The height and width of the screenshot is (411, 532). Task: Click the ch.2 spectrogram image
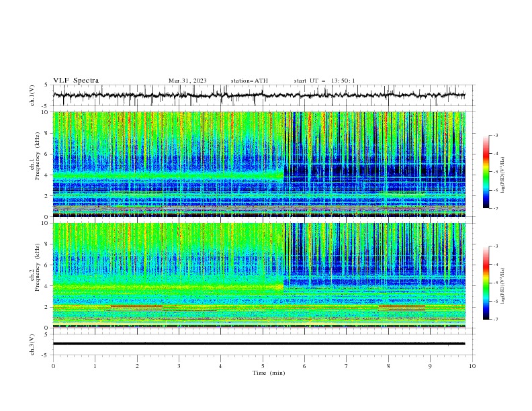[259, 275]
